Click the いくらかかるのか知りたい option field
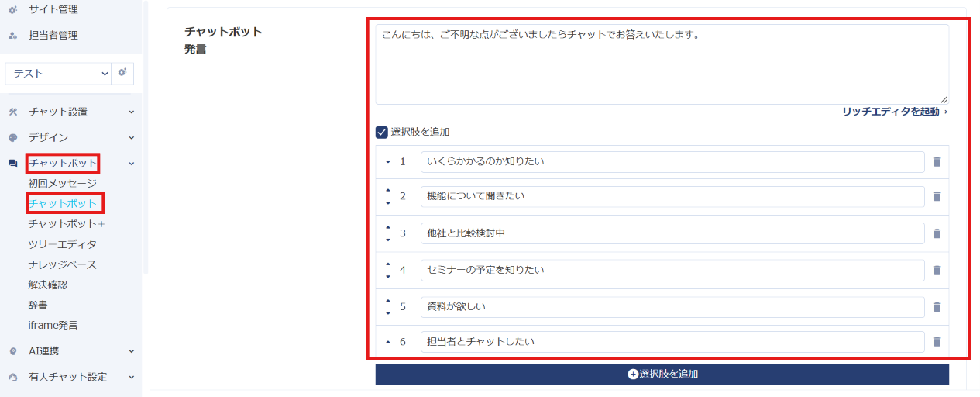980x397 pixels. (672, 162)
